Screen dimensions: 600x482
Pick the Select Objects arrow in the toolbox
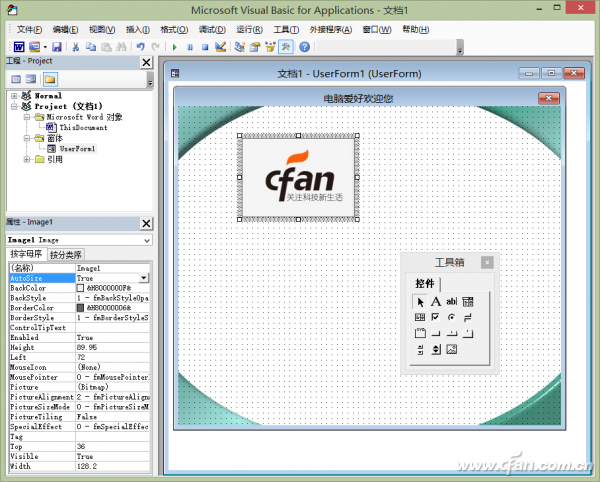(420, 302)
